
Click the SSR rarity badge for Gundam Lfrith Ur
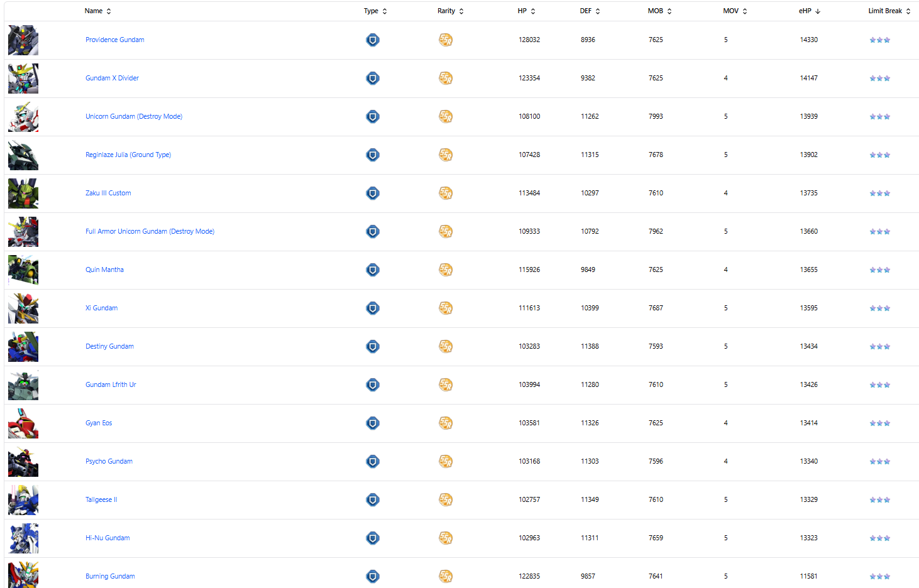point(446,385)
